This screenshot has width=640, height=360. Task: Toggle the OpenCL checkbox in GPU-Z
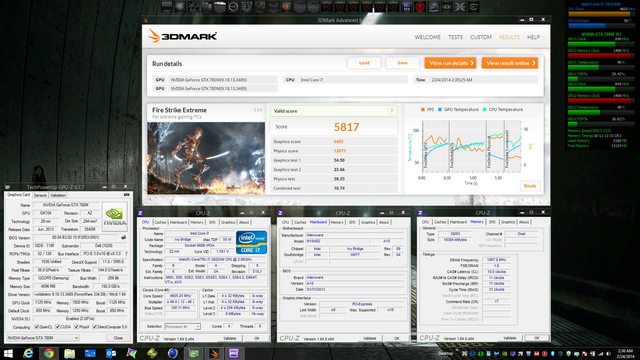[x=37, y=327]
